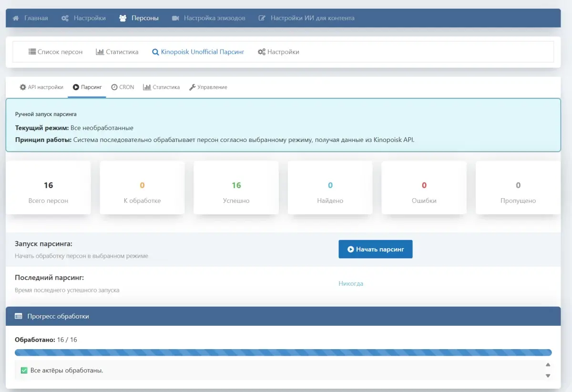Click the edit icon beside Настройки ИИ
Viewport: 572px width, 392px height.
click(x=262, y=18)
